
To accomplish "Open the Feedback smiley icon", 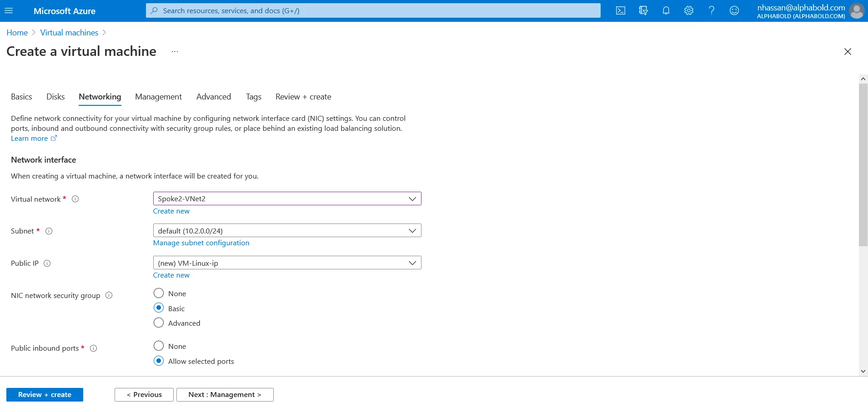I will pyautogui.click(x=734, y=10).
